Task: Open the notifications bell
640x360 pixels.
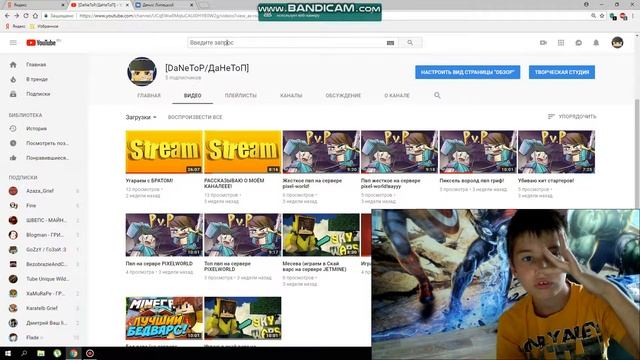Action: tap(596, 42)
